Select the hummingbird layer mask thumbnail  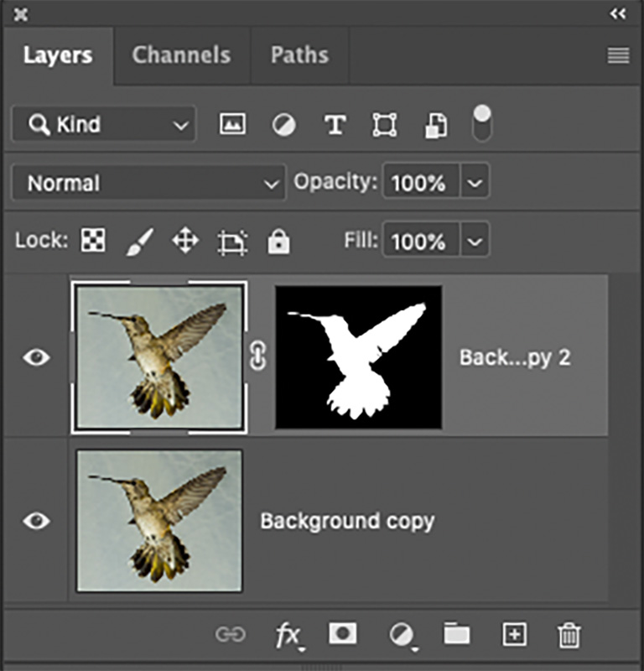pyautogui.click(x=358, y=357)
